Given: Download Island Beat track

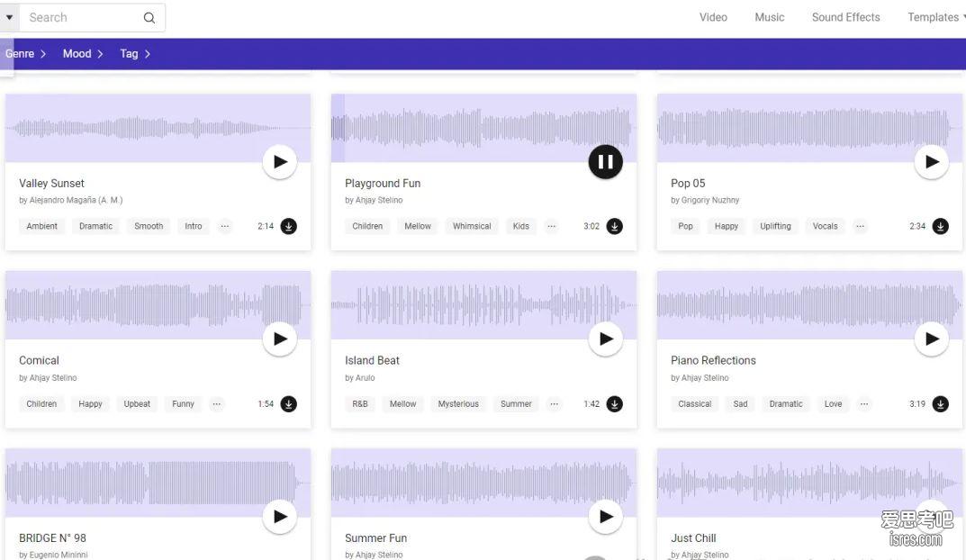Looking at the screenshot, I should pyautogui.click(x=614, y=404).
